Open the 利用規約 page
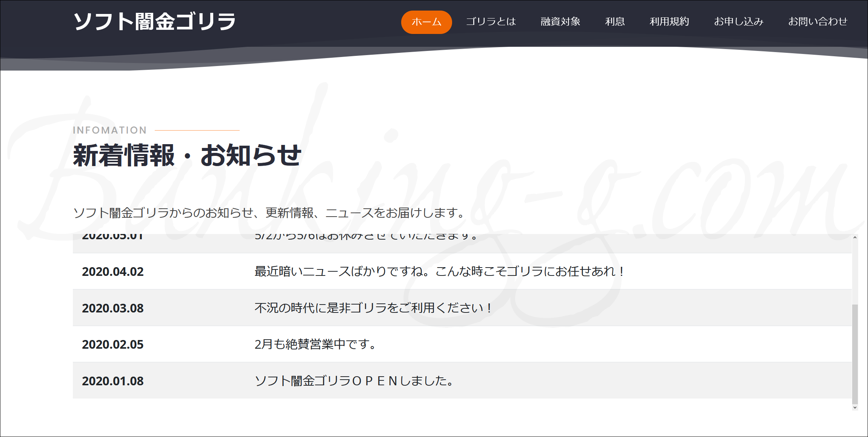 tap(669, 22)
